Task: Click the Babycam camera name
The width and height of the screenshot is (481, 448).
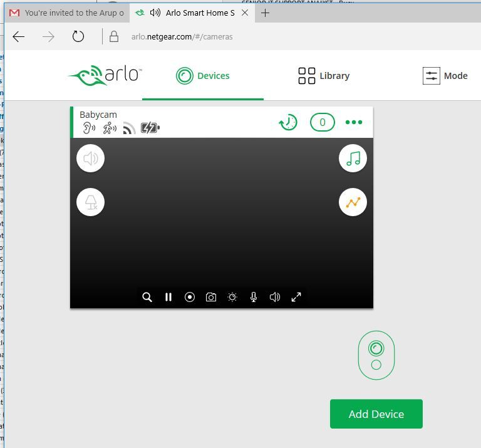Action: point(98,115)
